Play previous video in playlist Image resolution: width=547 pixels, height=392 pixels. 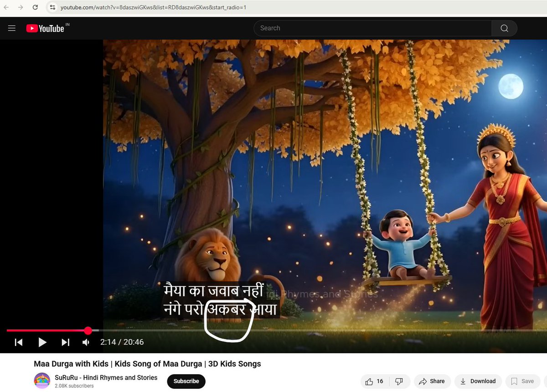point(19,342)
